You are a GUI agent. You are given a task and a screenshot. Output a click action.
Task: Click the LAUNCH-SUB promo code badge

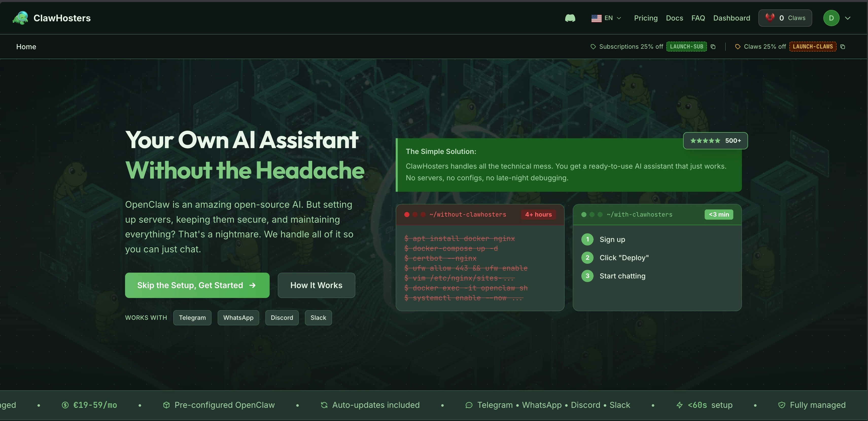point(686,47)
